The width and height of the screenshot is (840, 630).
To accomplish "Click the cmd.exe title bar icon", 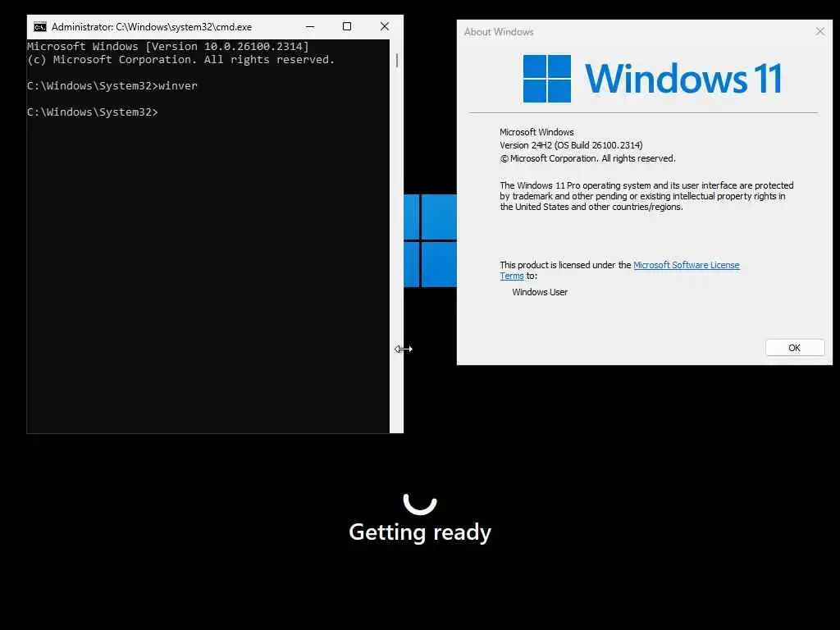I will pos(40,27).
